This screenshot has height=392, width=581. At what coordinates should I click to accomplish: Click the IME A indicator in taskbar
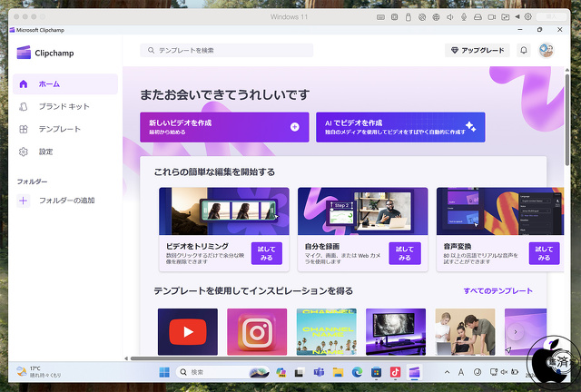pyautogui.click(x=461, y=372)
